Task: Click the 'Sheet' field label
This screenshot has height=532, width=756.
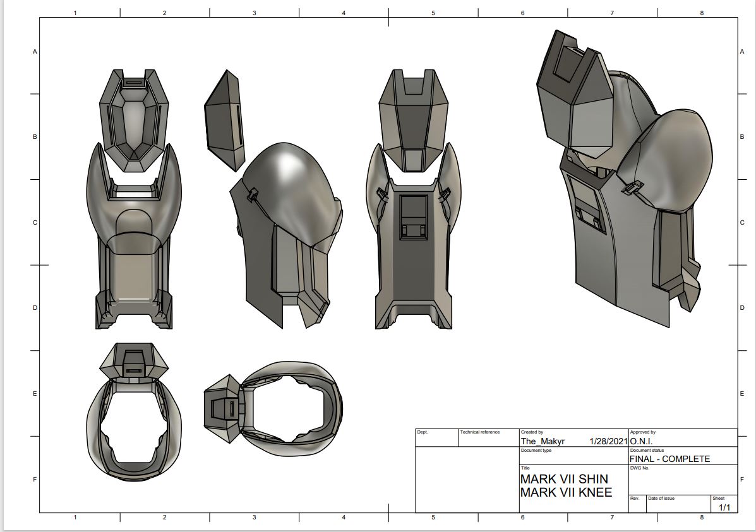Action: coord(718,499)
